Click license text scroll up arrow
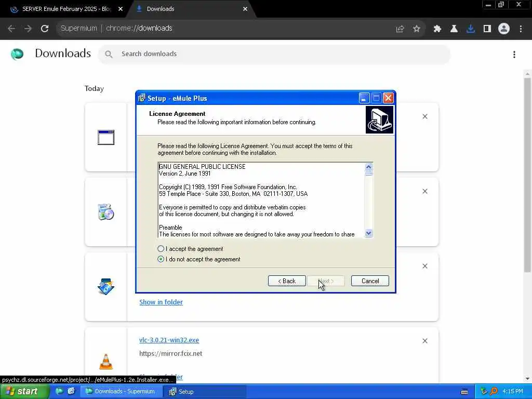This screenshot has height=399, width=532. pyautogui.click(x=368, y=167)
